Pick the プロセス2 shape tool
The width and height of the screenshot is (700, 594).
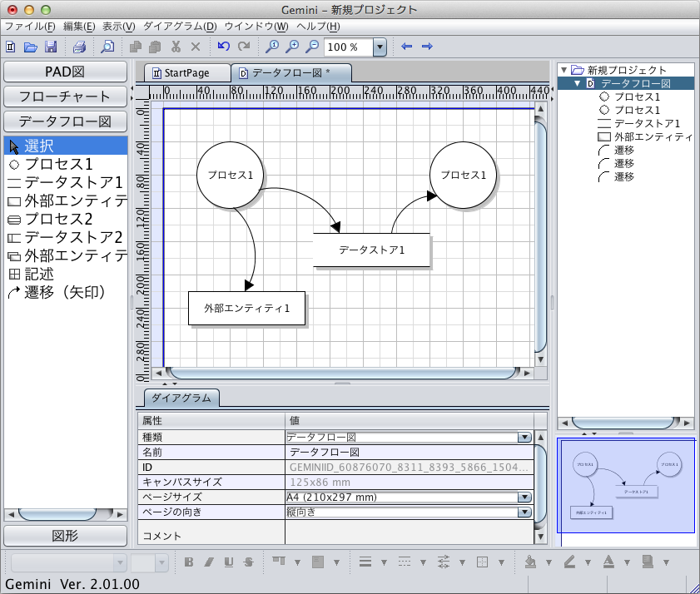[x=66, y=219]
